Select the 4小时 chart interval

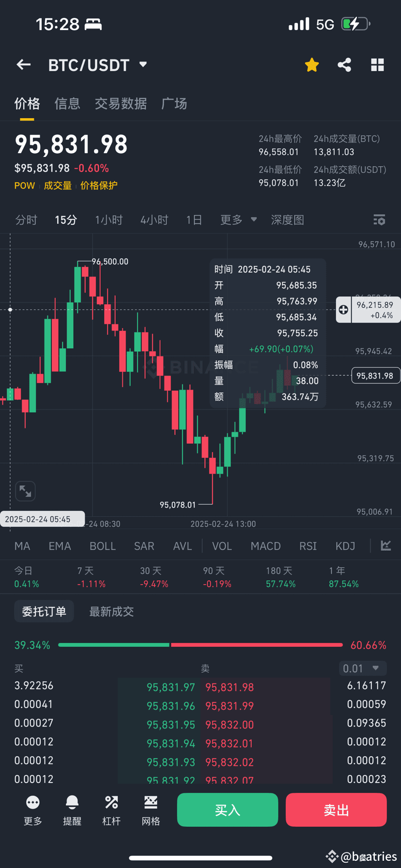(154, 220)
